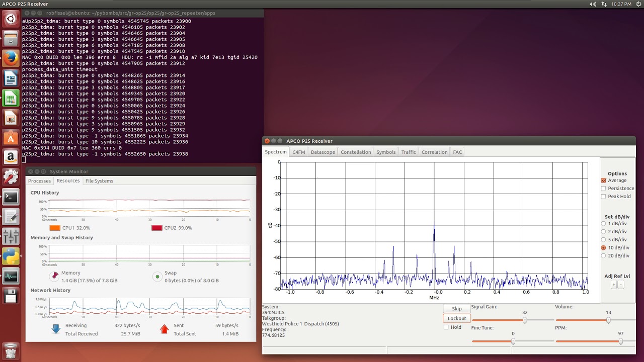This screenshot has height=362, width=644.
Task: Open the Ubuntu Dash search icon
Action: pos(11,20)
